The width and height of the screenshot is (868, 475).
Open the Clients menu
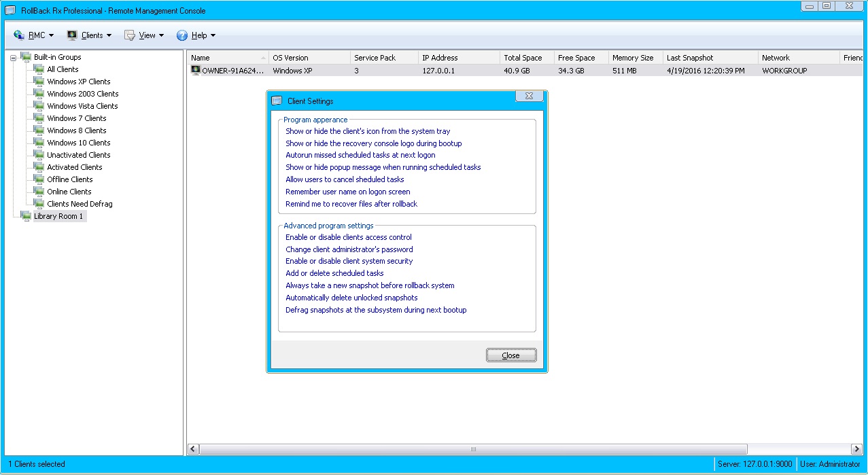pos(92,35)
